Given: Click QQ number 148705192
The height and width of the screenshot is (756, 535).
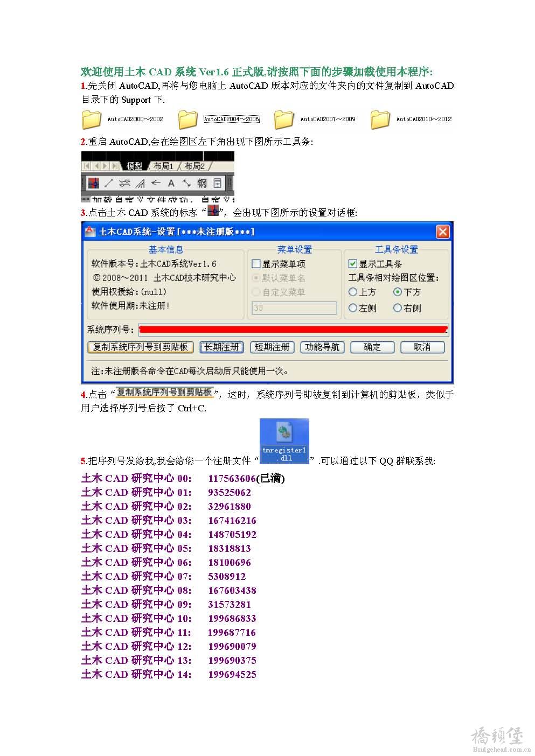Looking at the screenshot, I should click(x=232, y=534).
